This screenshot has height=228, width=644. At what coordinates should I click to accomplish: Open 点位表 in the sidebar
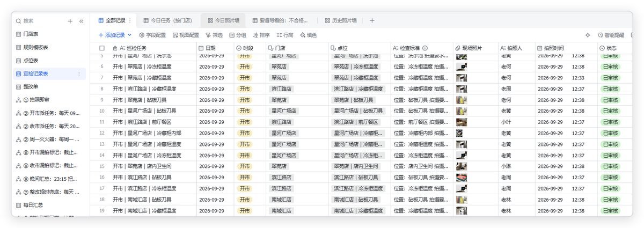tap(48, 61)
